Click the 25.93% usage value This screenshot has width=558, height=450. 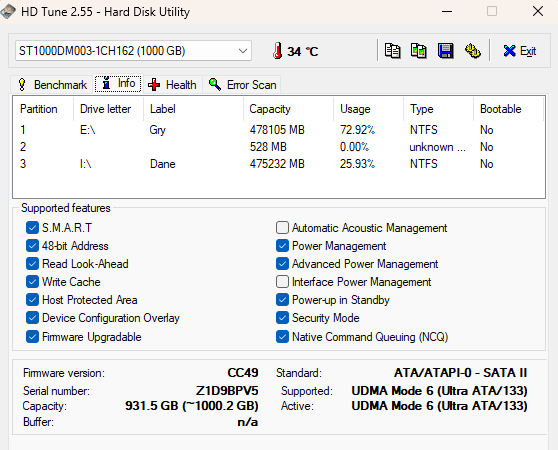point(357,164)
